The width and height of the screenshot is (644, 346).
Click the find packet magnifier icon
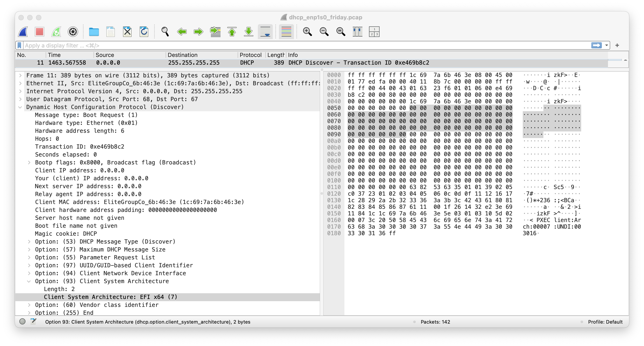click(165, 32)
